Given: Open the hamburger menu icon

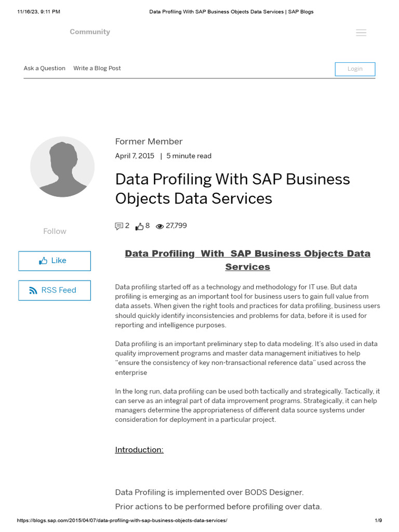Looking at the screenshot, I should tap(361, 33).
